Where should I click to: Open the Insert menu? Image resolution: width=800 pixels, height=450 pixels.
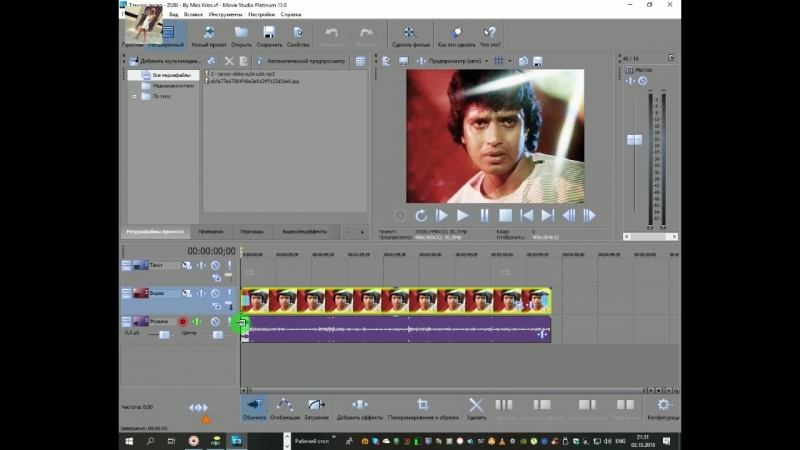coord(194,15)
